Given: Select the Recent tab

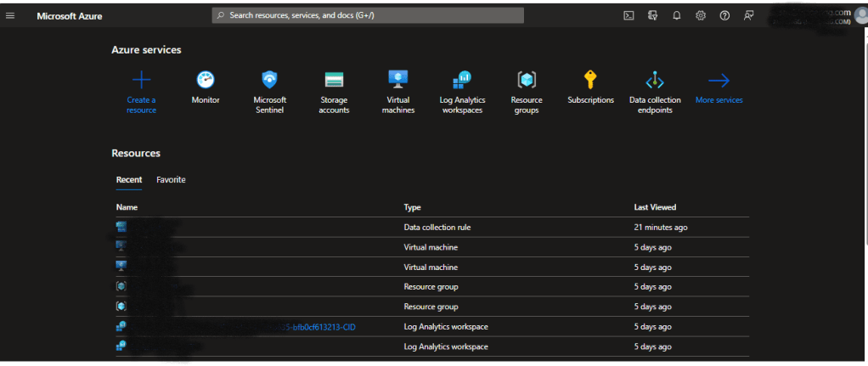Looking at the screenshot, I should coord(129,180).
